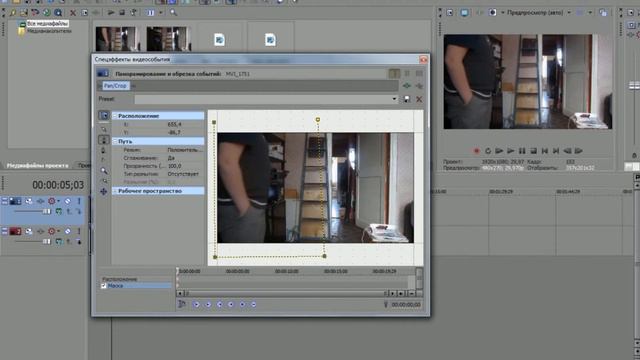640x360 pixels.
Task: Click the bottom-right mask anchor point
Action: click(x=324, y=256)
